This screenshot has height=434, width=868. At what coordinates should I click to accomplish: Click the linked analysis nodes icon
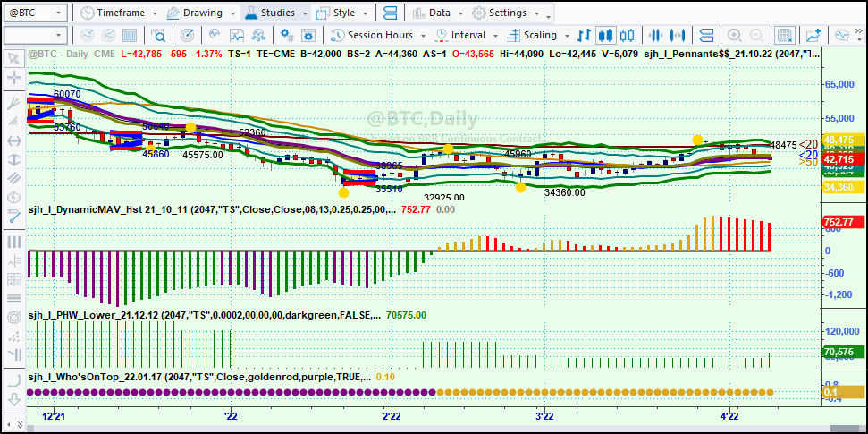click(257, 36)
